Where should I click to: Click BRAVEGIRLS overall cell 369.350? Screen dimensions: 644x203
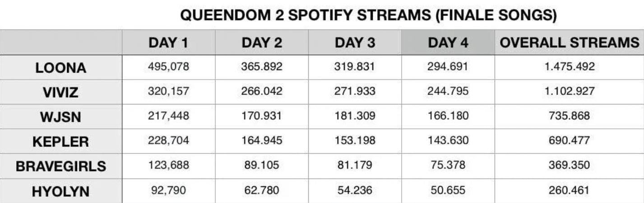tap(569, 165)
